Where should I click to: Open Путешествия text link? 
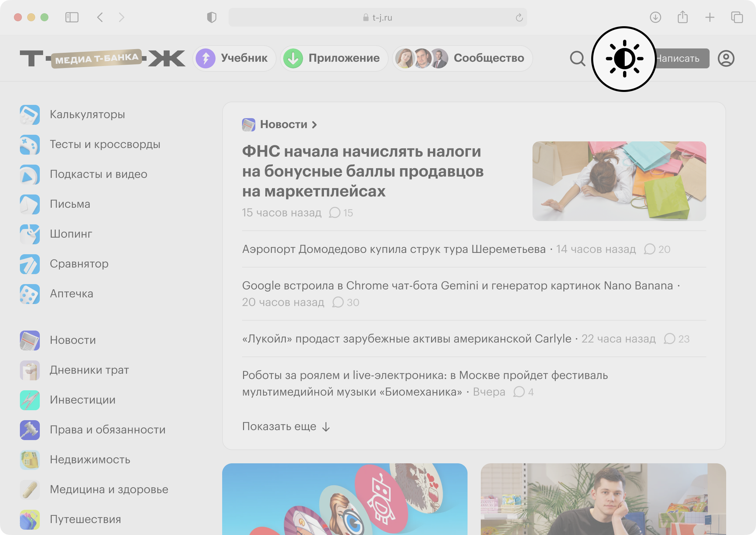(85, 519)
